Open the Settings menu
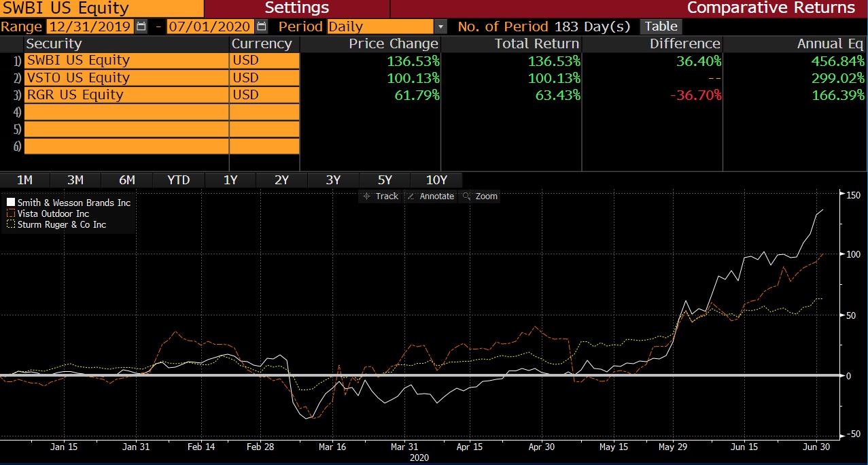The height and width of the screenshot is (465, 868). tap(297, 8)
